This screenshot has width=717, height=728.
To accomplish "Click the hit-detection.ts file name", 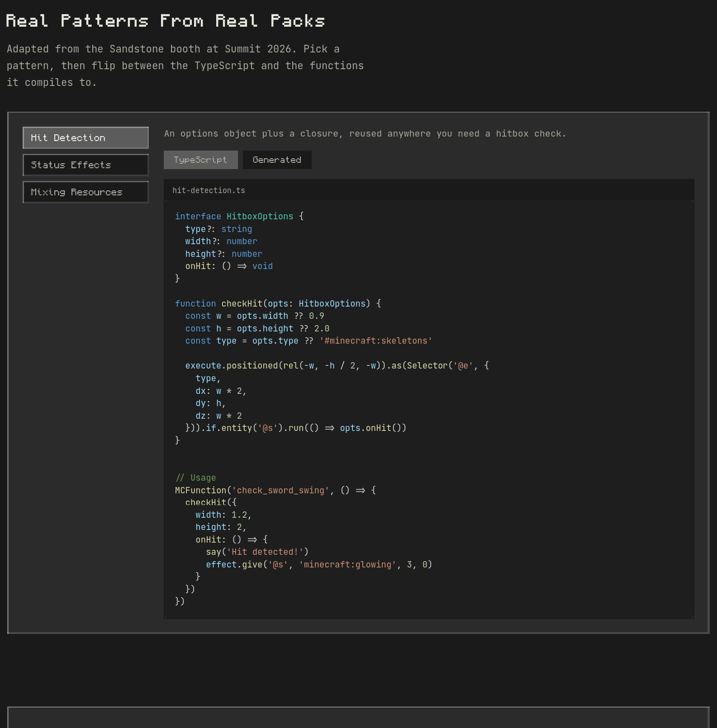I will 209,190.
